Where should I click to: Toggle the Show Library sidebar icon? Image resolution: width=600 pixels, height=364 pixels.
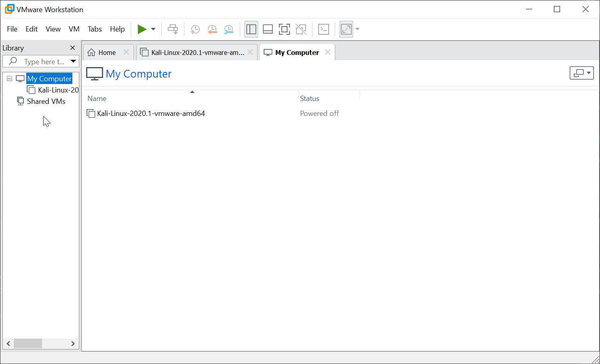(x=251, y=29)
